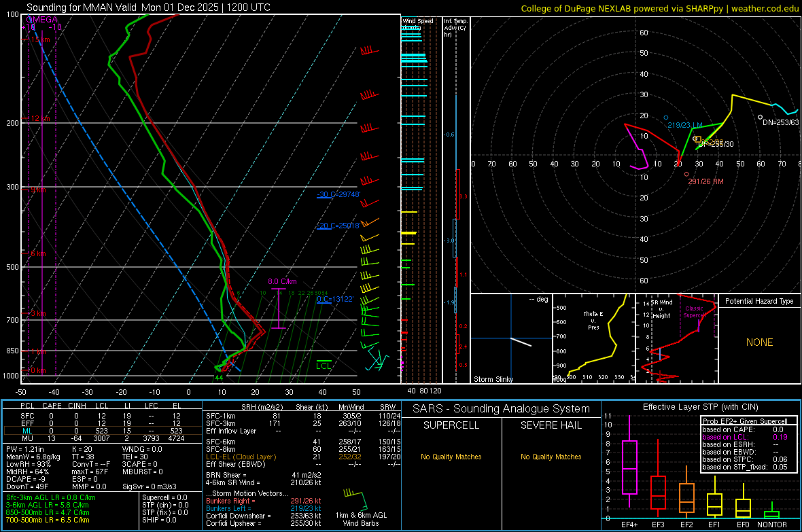The image size is (802, 532).
Task: Click the 'MeanW = 6.8g/kg' value
Action: coord(33,457)
